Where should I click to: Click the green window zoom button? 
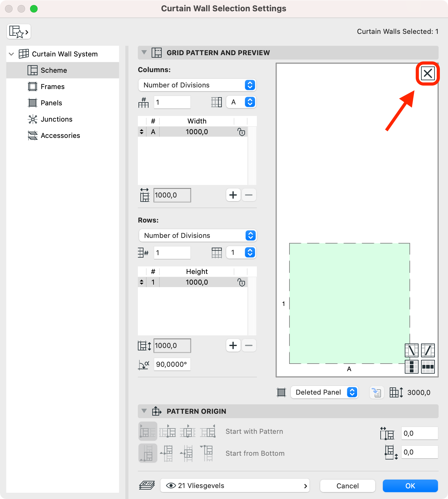(34, 9)
